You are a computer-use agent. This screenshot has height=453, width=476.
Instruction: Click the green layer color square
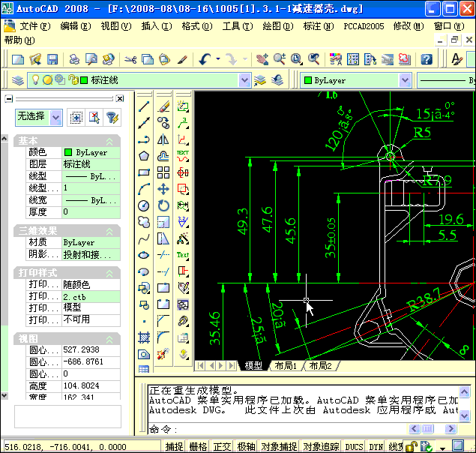(84, 80)
